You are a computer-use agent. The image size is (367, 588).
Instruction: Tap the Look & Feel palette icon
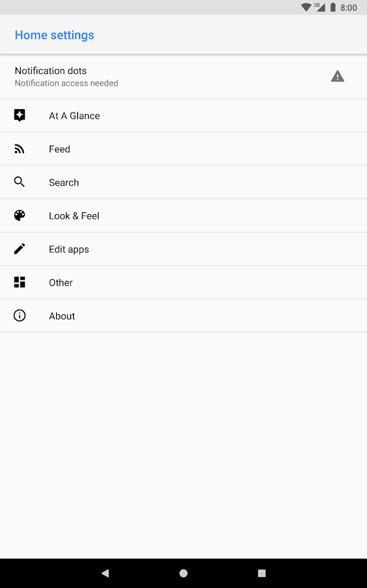[20, 216]
